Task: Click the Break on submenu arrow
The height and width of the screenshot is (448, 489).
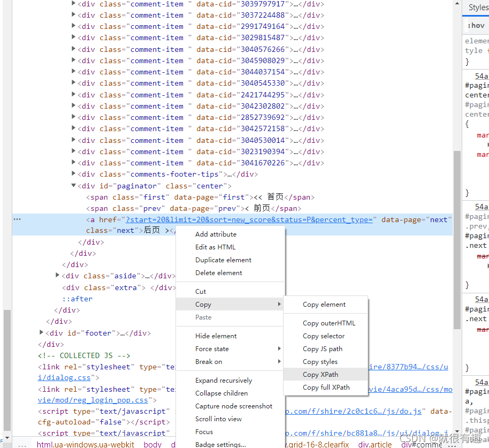Action: click(x=279, y=362)
